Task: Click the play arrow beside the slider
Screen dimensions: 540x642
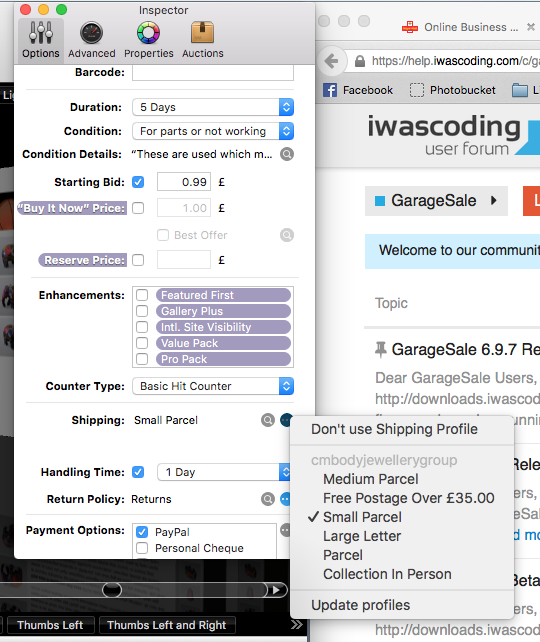Action: 277,590
